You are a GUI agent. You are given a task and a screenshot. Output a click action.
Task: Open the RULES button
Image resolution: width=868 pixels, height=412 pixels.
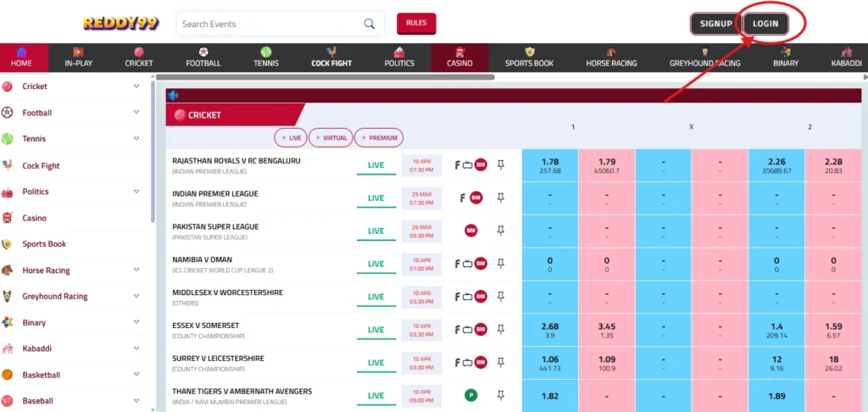416,23
